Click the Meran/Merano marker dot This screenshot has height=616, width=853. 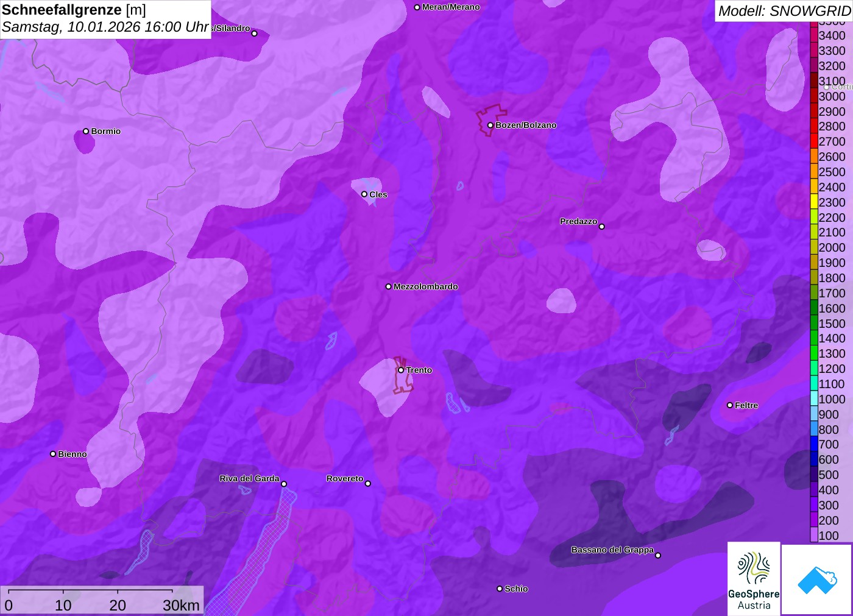click(x=417, y=7)
